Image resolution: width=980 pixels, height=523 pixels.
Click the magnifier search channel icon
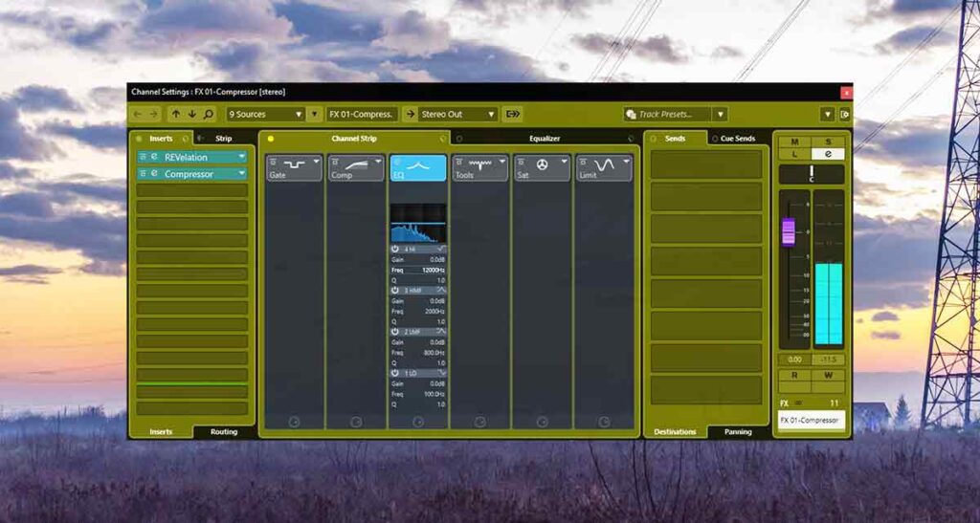tap(208, 114)
